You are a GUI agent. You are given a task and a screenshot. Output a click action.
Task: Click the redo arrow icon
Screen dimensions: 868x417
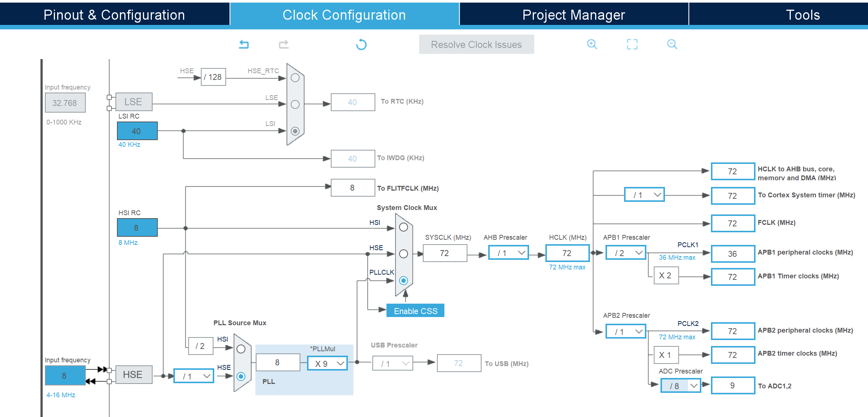(x=284, y=45)
